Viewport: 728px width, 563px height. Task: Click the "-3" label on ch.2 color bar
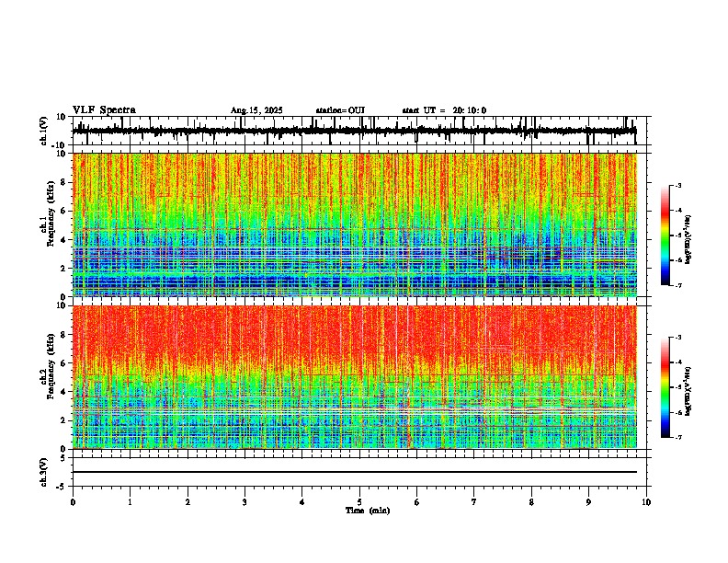pos(678,338)
